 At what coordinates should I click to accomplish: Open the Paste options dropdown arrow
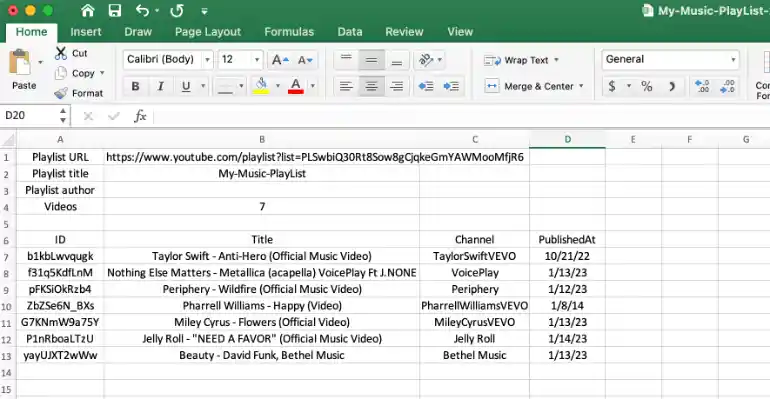click(40, 62)
